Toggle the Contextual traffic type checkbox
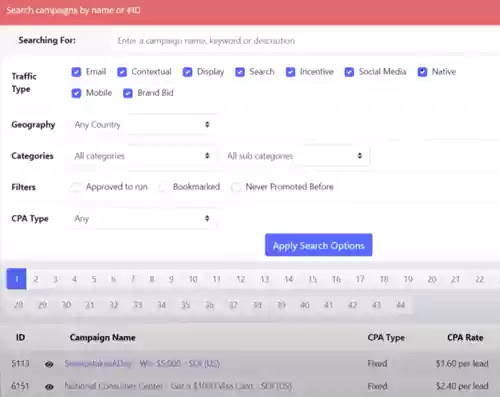The width and height of the screenshot is (500, 397). (122, 72)
